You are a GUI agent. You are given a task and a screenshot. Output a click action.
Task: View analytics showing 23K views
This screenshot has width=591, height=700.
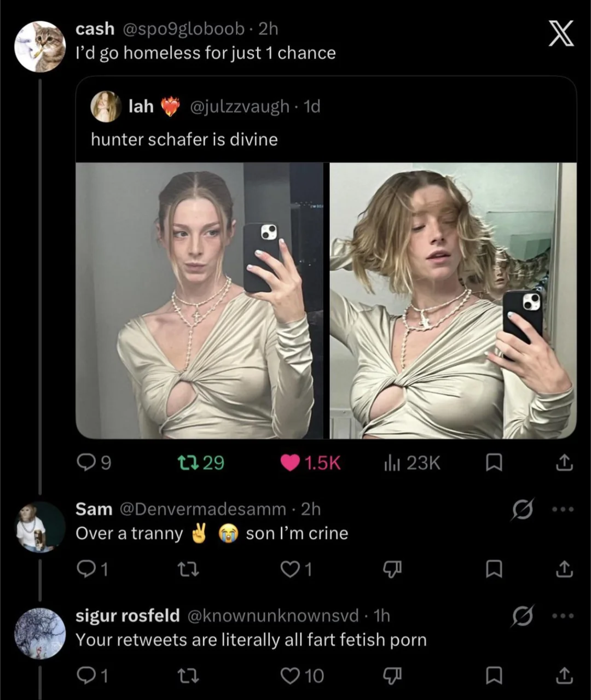tap(392, 463)
